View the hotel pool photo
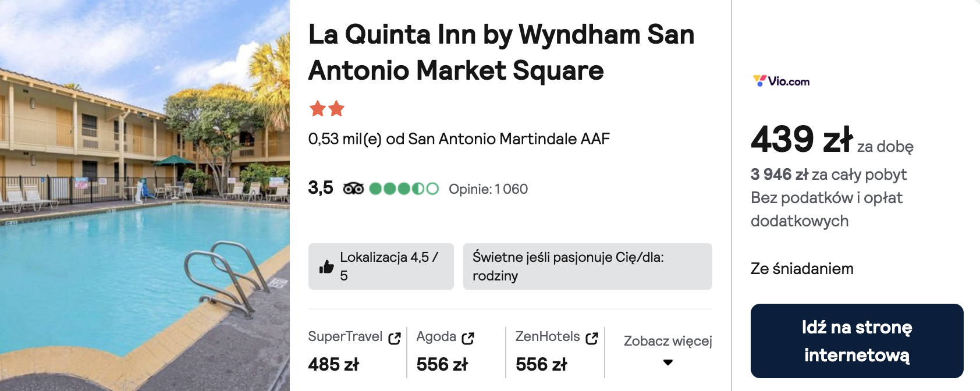 coord(145,195)
